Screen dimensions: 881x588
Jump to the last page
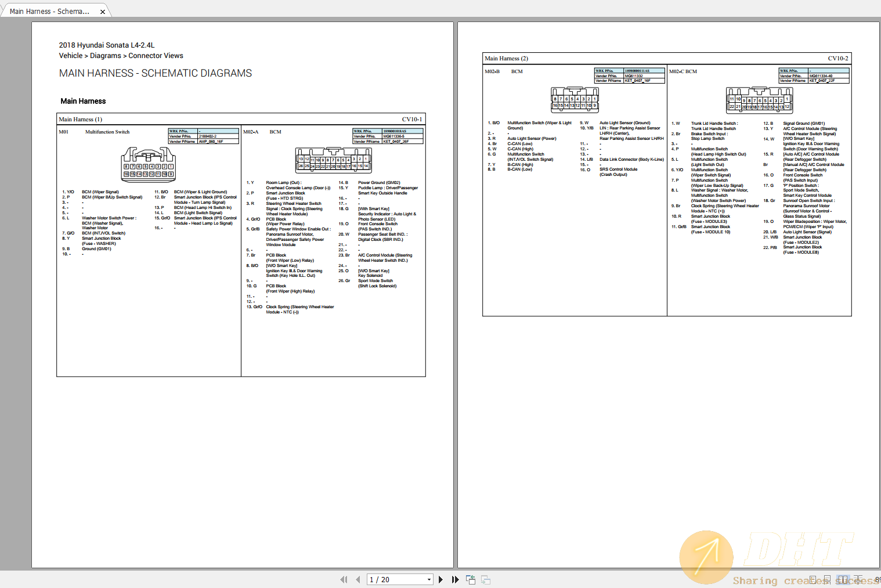(x=456, y=579)
